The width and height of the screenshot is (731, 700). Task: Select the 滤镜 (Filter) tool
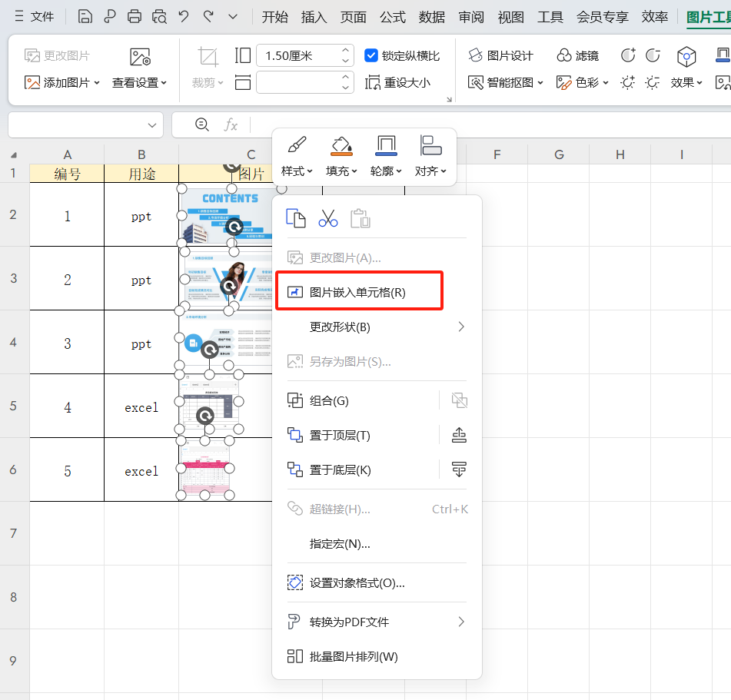(x=577, y=55)
